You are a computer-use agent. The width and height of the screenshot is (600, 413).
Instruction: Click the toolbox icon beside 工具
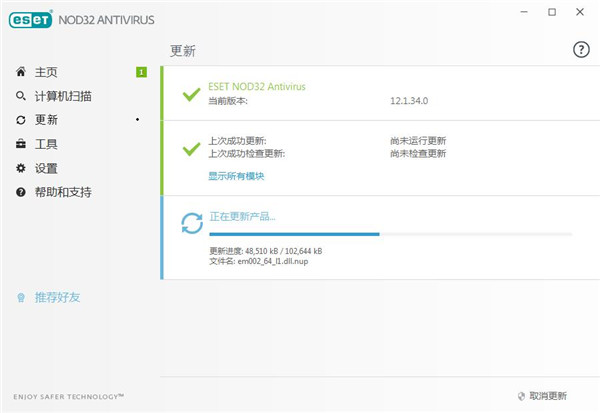coord(21,144)
